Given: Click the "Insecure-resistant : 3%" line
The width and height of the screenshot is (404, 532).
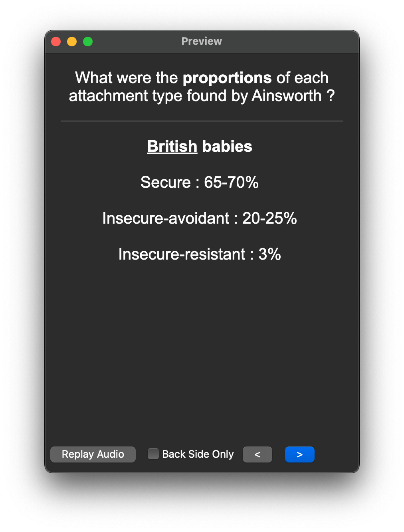Looking at the screenshot, I should click(200, 254).
